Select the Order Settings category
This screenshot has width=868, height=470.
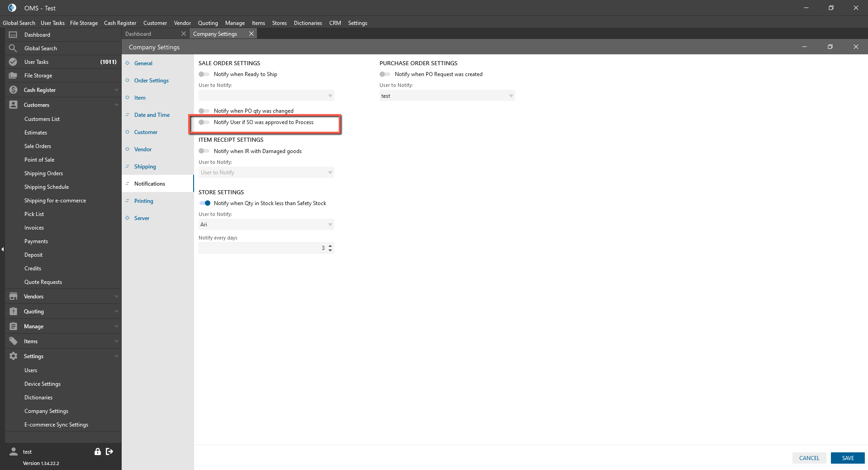[x=152, y=81]
